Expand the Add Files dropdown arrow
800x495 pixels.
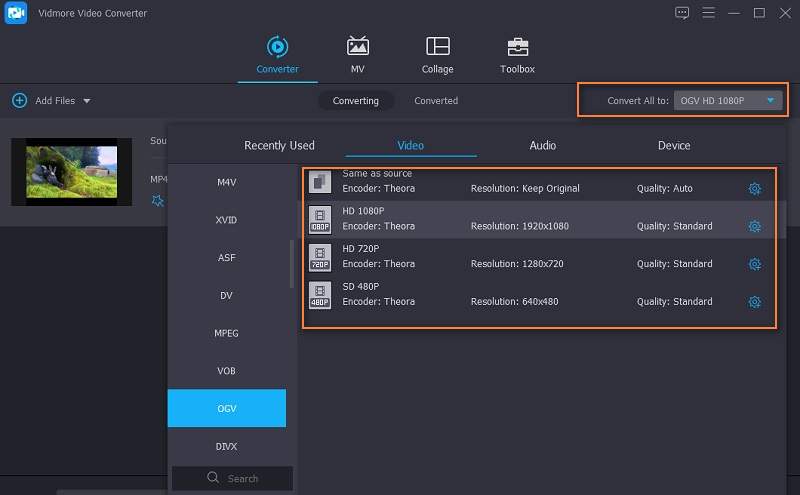(87, 101)
